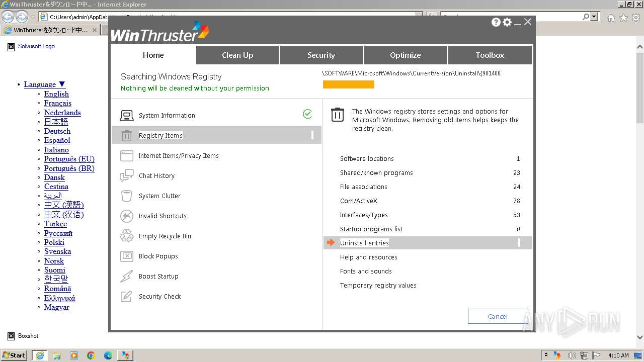The image size is (644, 362).
Task: Click the Empty Recycle Bin recycle icon
Action: tap(127, 236)
